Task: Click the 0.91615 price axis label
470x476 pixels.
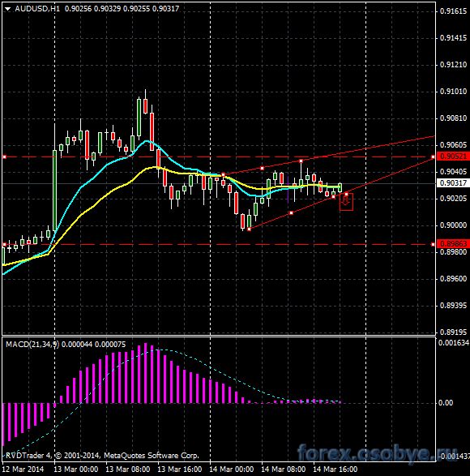Action: [453, 11]
